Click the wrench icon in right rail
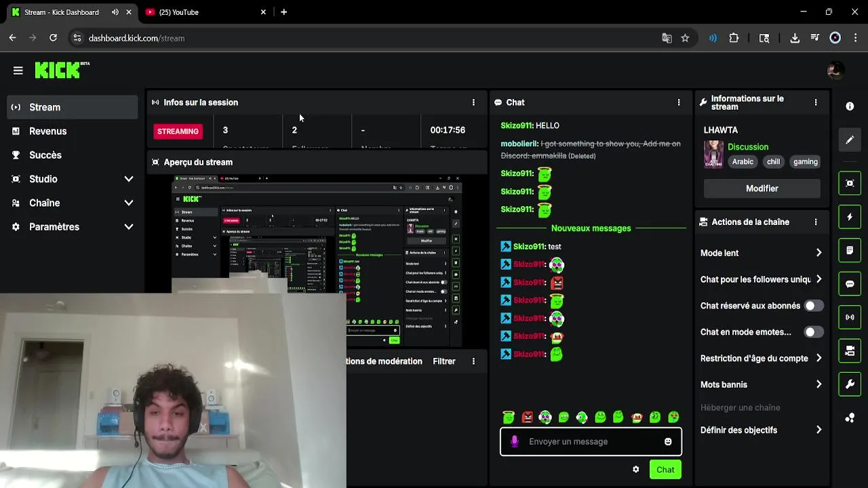Viewport: 868px width, 488px height. pos(850,384)
